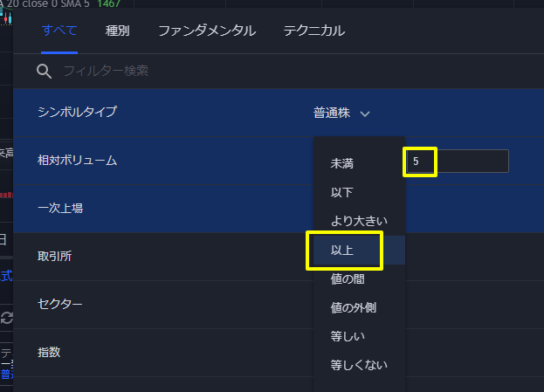The image size is (544, 392).
Task: Select the より大きい option
Action: (359, 221)
